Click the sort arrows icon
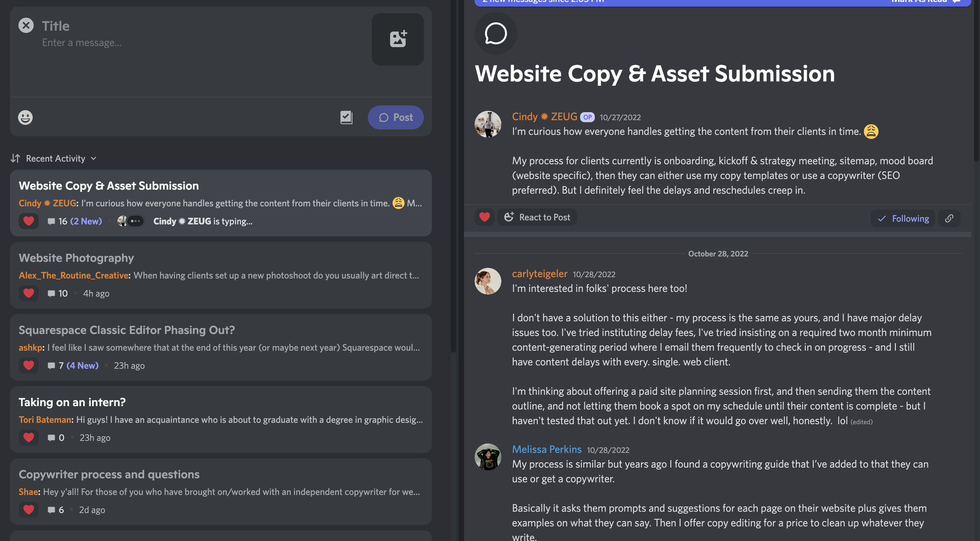Image resolution: width=980 pixels, height=541 pixels. pos(15,158)
